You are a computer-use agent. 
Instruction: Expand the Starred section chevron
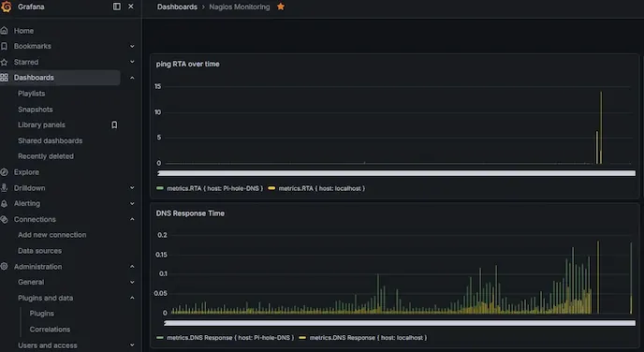pos(132,62)
